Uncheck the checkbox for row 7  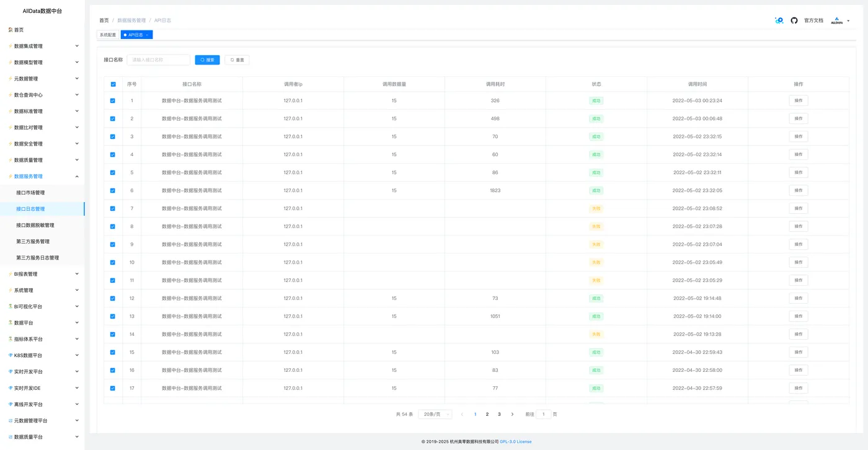(113, 208)
